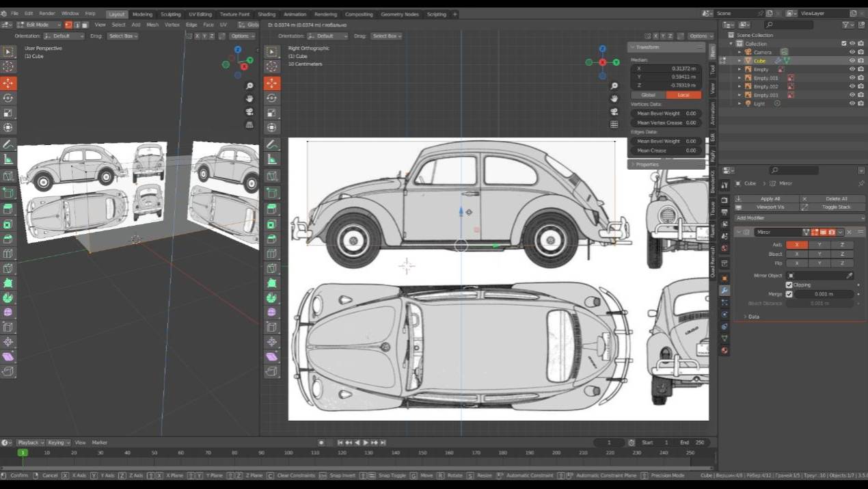Screen dimensions: 868x489
Task: Expand the Camera item in the outliner
Action: (x=739, y=52)
